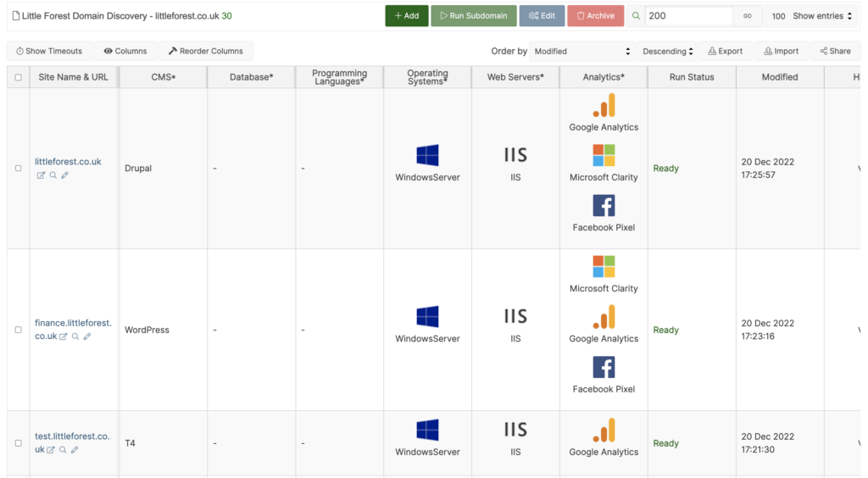868x478 pixels.
Task: Click IIS logo in littleforest.co.uk row
Action: [515, 155]
